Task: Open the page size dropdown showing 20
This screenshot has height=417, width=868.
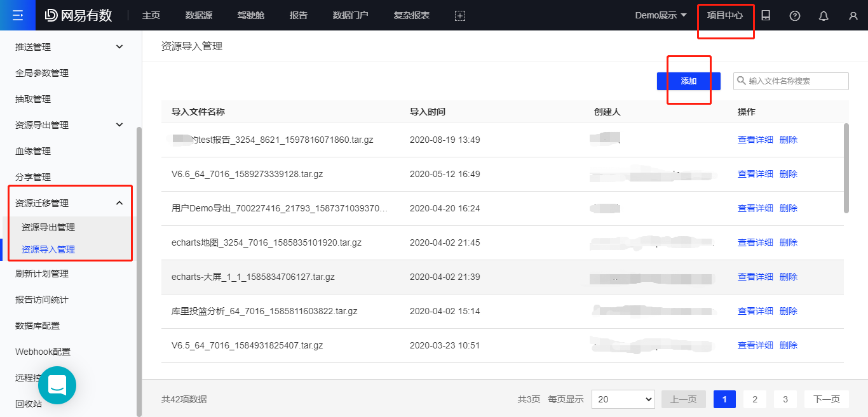Action: [x=623, y=399]
